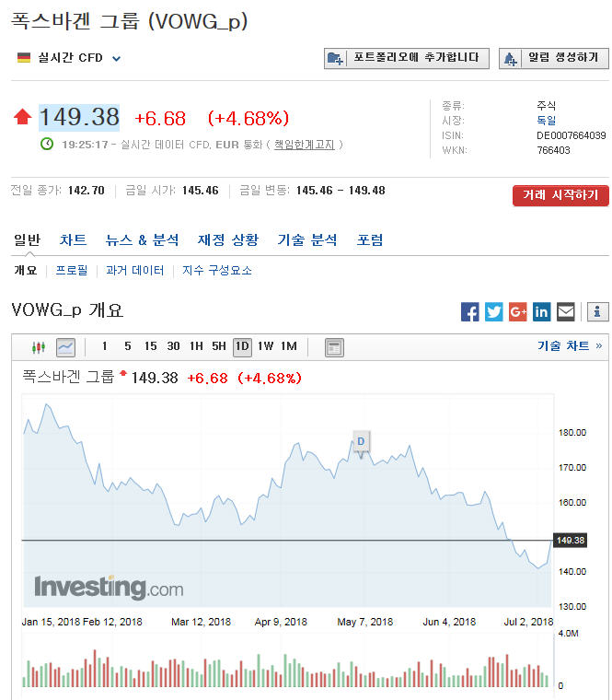Set chart interval to 1W

pos(266,347)
